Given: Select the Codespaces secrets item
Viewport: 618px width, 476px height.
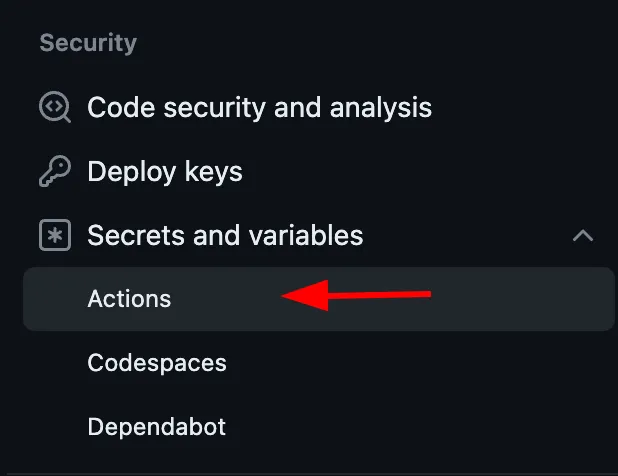Looking at the screenshot, I should [x=157, y=362].
